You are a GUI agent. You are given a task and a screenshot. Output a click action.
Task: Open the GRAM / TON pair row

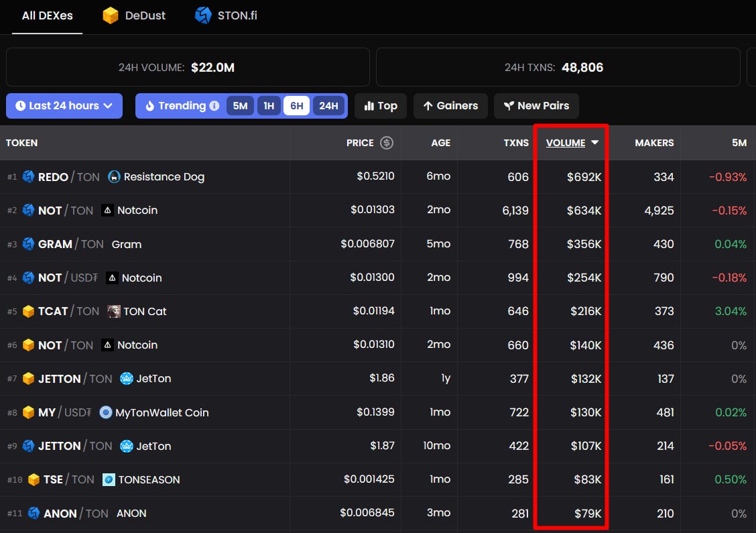[x=377, y=244]
